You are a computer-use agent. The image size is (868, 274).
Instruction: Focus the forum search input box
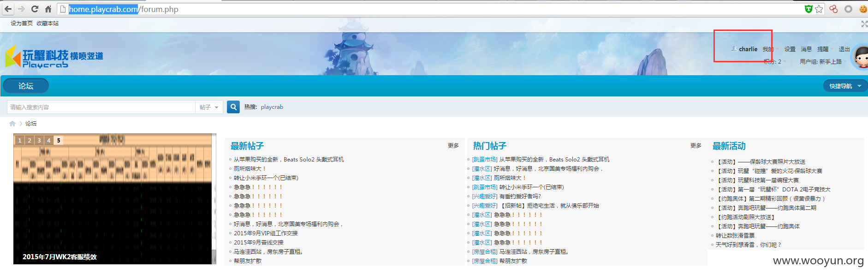tap(101, 107)
